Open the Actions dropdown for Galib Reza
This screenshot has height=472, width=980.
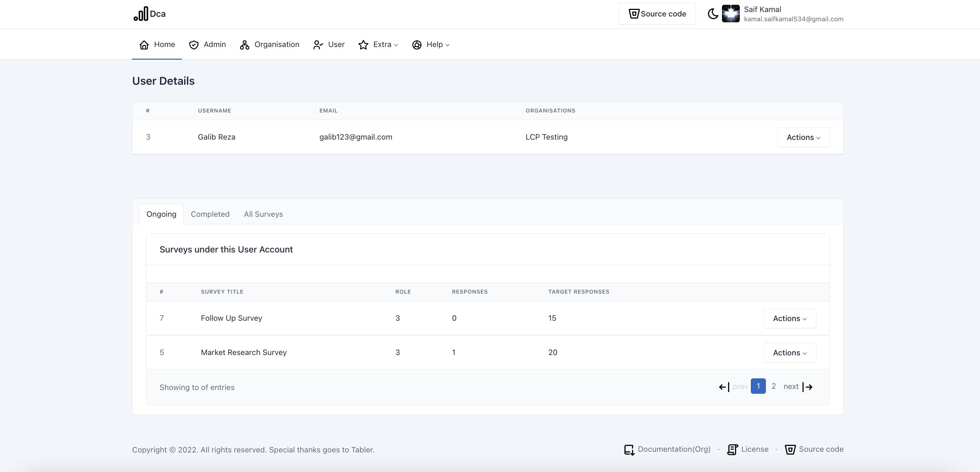point(803,137)
